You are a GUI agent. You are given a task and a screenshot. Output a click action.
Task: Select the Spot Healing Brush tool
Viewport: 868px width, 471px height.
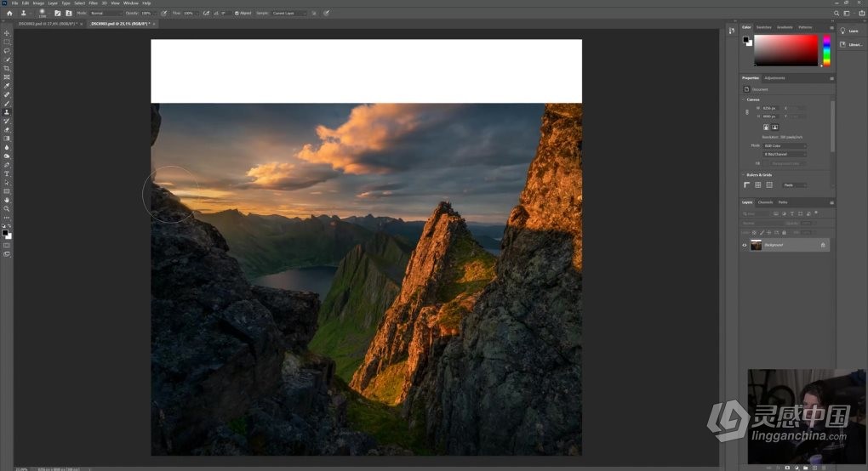(7, 95)
